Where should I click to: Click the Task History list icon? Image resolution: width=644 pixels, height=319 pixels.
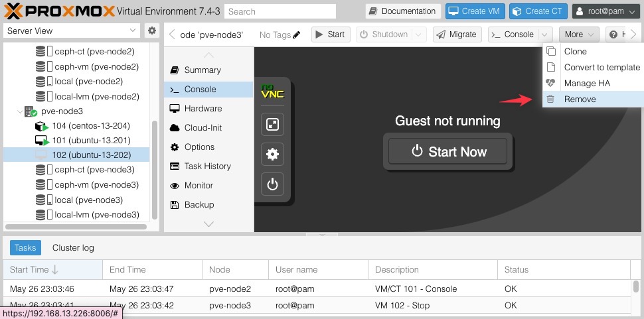(175, 166)
